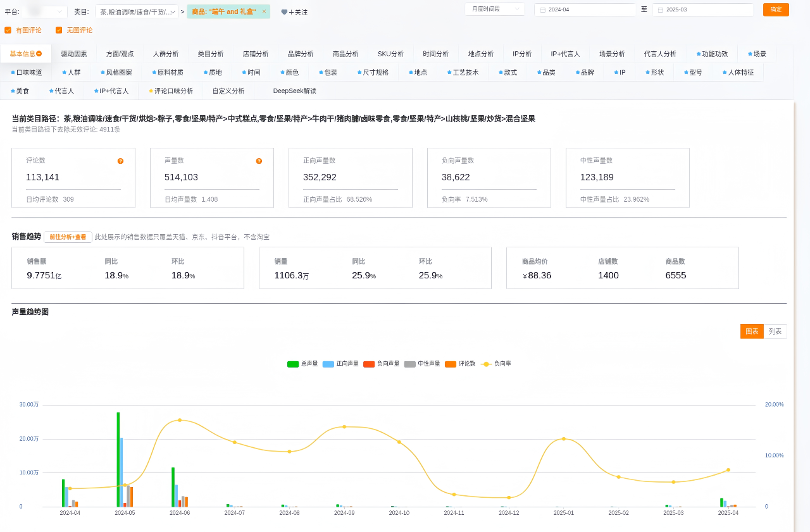Open the starred 美食 tab

(20, 90)
